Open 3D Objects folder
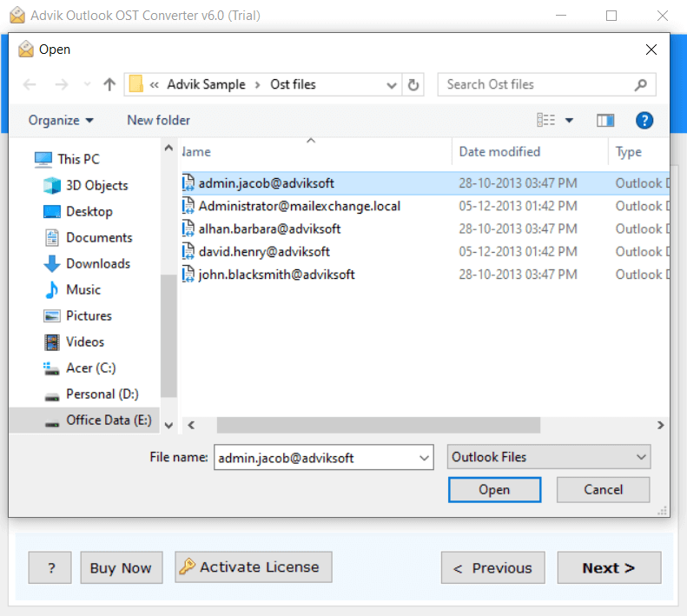This screenshot has width=687, height=616. pos(85,185)
